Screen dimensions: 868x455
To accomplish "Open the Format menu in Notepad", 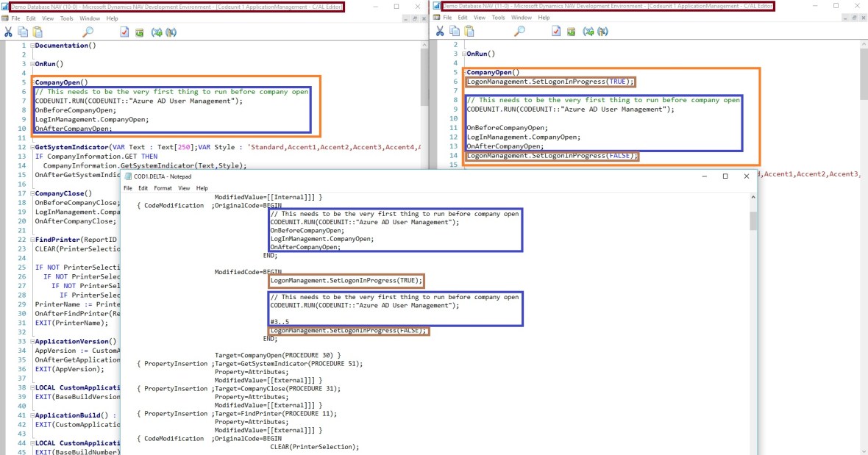I will [162, 188].
